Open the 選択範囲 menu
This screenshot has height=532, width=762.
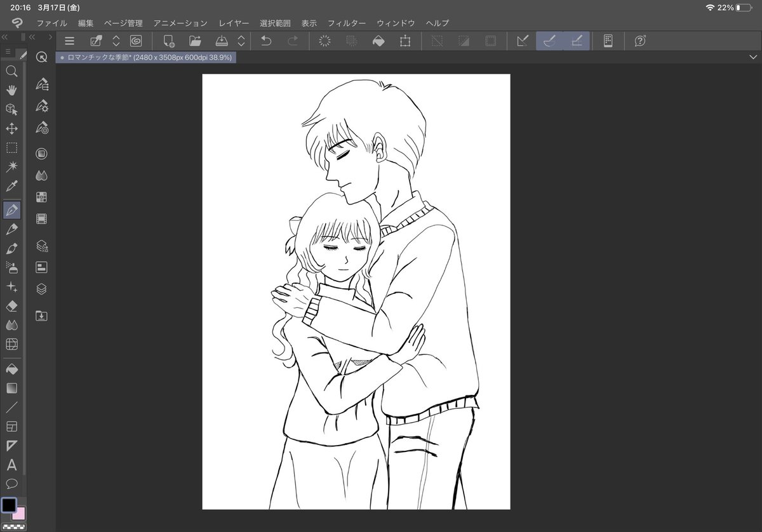[275, 23]
